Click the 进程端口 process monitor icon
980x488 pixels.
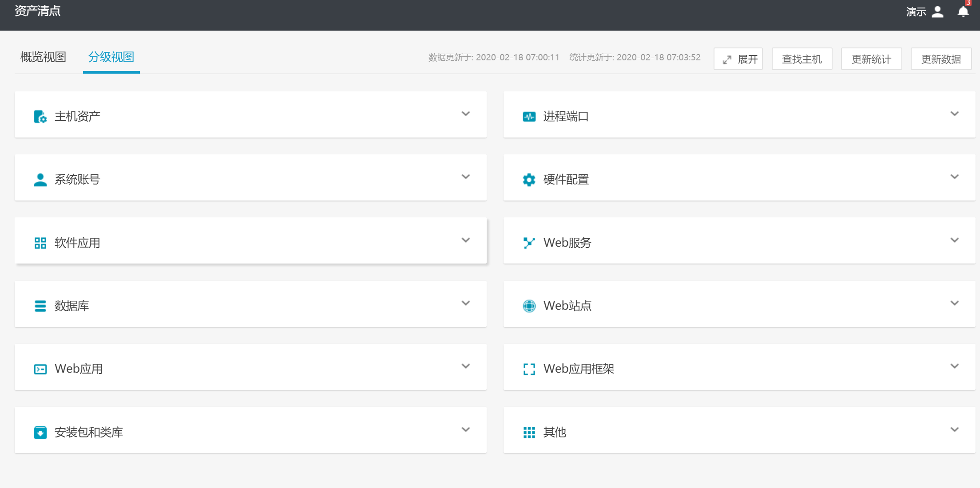[x=529, y=117]
